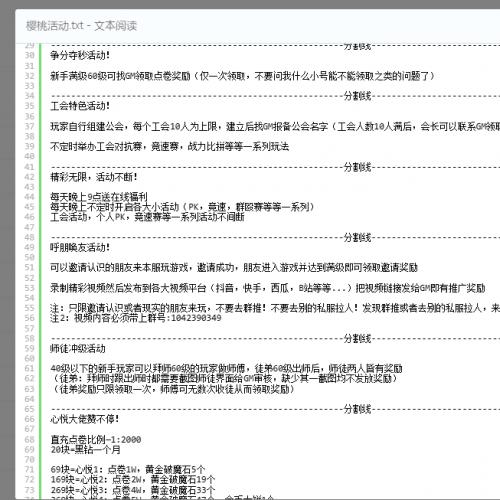500x500 pixels.
Task: Click line 63 starting '（徒弟奖励只限领取一次'
Action: coord(173,389)
